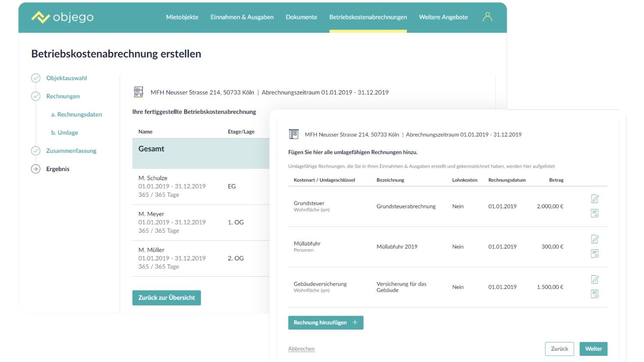Click the Weiter button
The height and width of the screenshot is (362, 644).
click(593, 349)
